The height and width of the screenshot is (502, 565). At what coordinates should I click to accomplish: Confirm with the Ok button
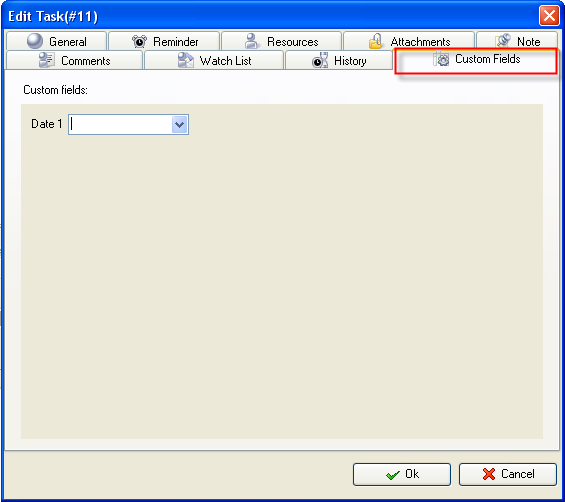pyautogui.click(x=402, y=474)
